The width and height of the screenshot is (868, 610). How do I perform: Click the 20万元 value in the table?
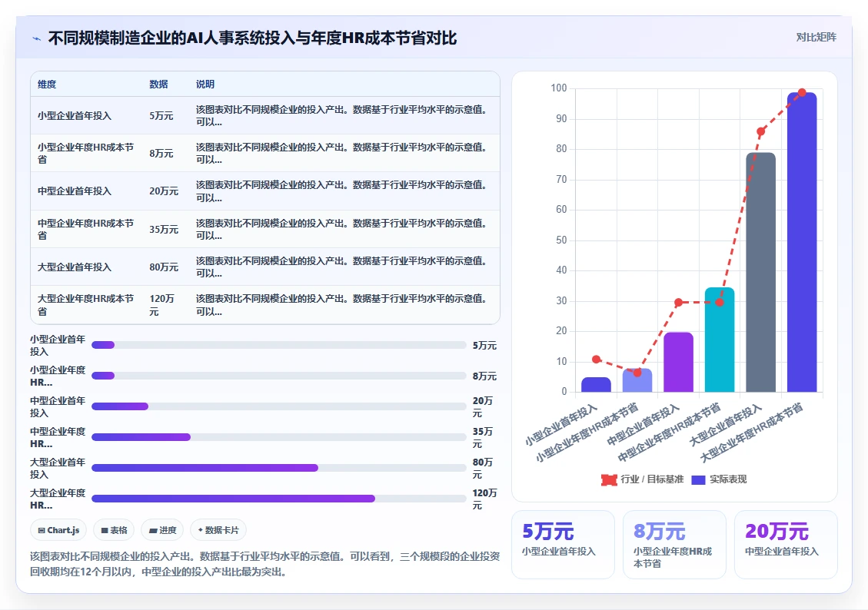pyautogui.click(x=164, y=191)
